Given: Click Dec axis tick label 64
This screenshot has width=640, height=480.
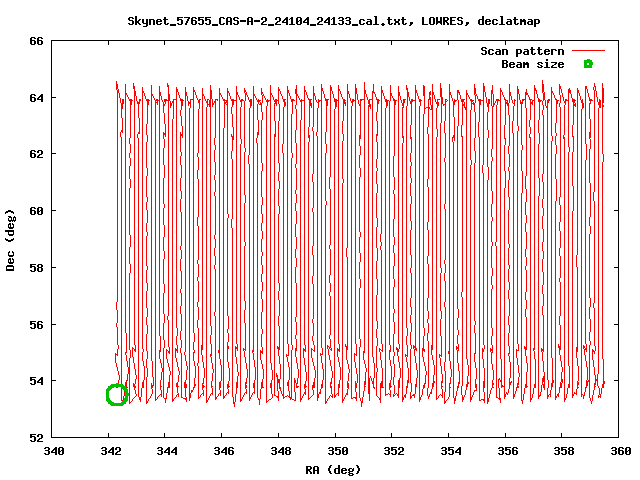Looking at the screenshot, I should 36,98.
